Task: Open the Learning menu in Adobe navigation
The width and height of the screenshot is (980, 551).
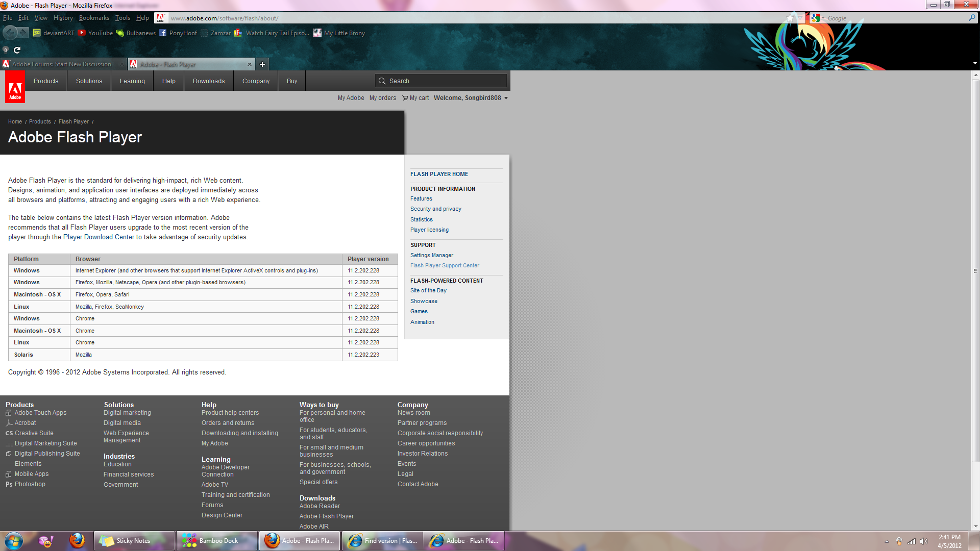Action: point(132,81)
